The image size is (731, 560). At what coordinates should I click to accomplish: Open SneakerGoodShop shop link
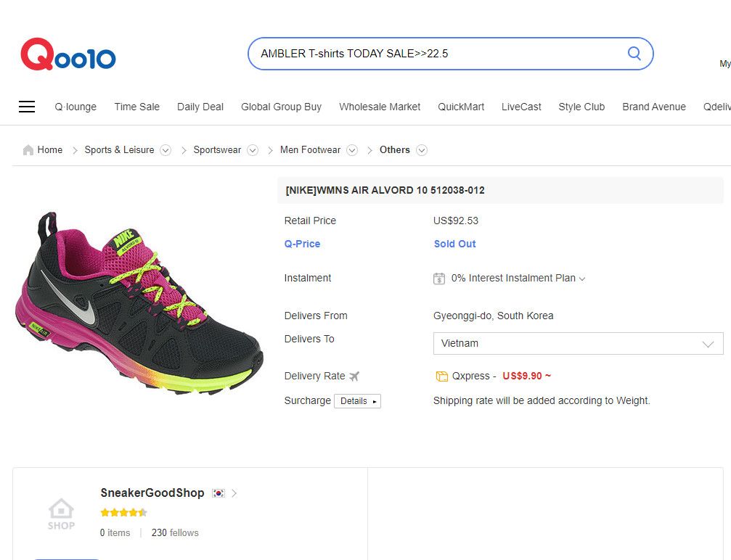click(152, 493)
